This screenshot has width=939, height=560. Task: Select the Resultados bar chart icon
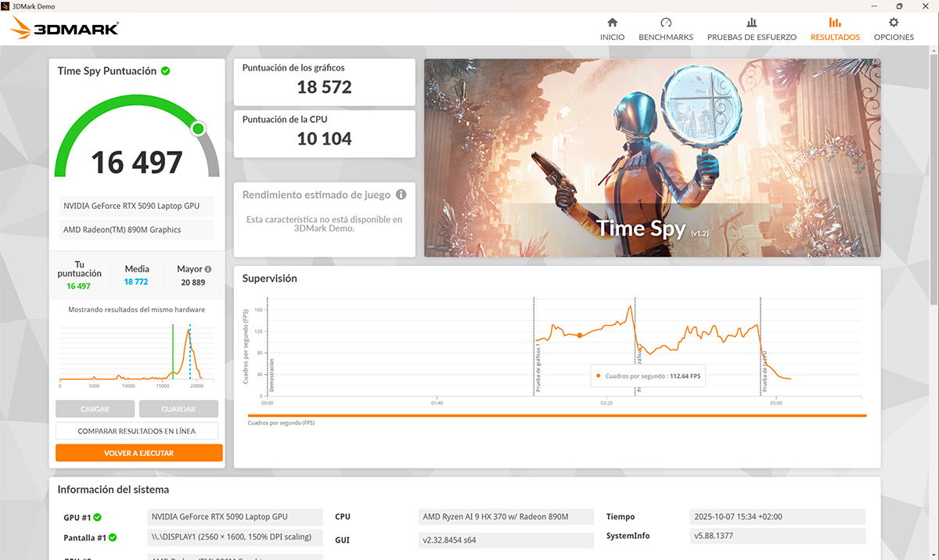pos(835,23)
